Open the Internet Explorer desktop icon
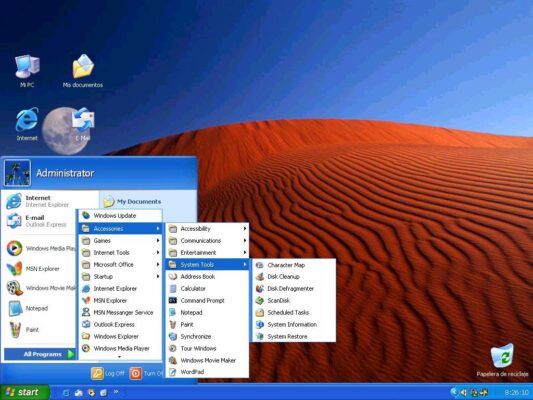The height and width of the screenshot is (400, 533). 27,124
